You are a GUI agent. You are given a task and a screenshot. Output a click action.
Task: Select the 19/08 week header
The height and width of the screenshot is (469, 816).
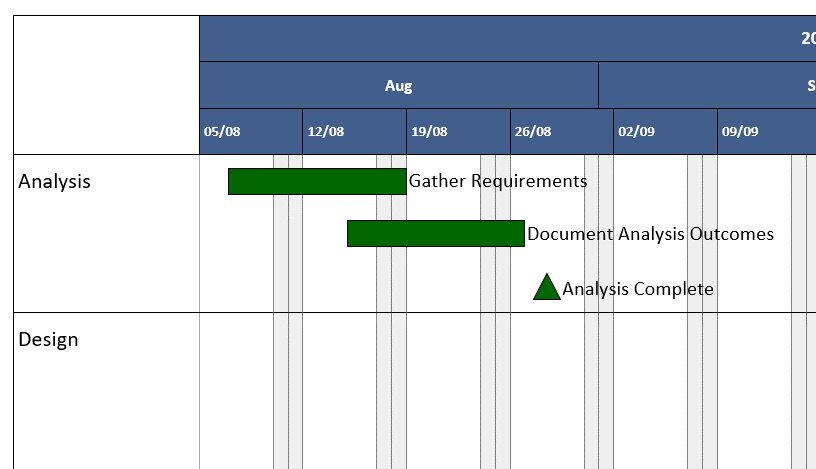(x=458, y=131)
